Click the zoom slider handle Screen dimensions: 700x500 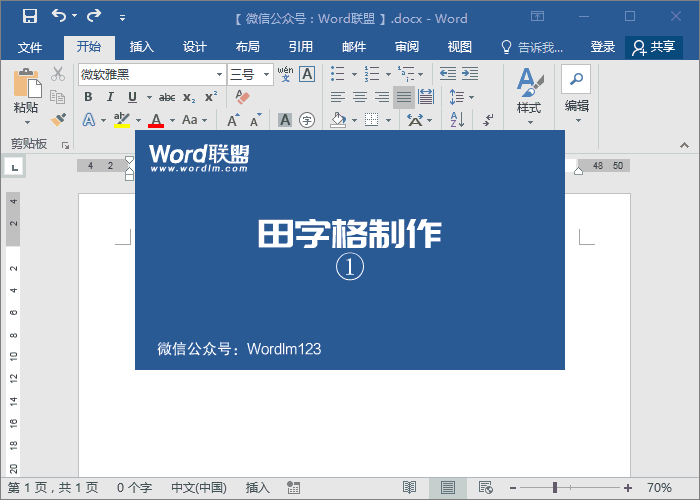tap(555, 487)
